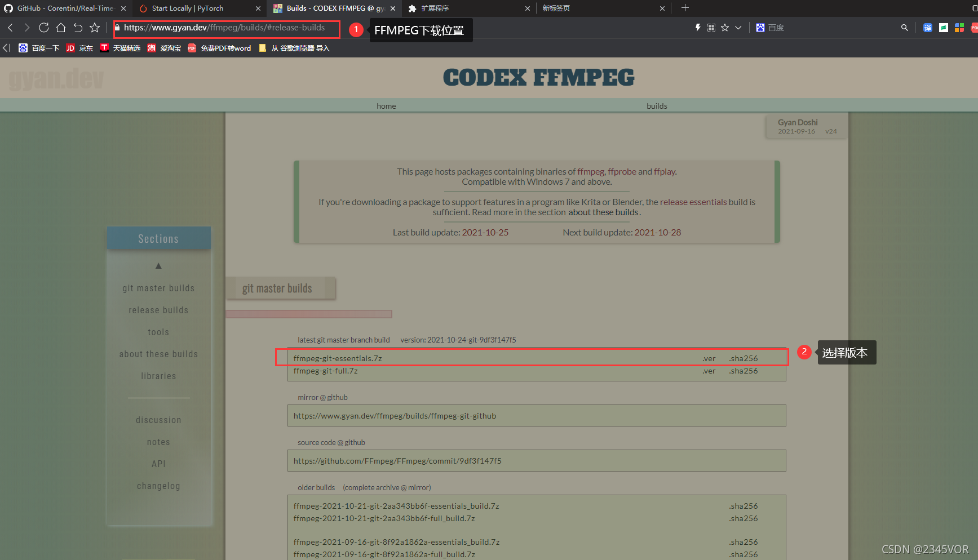The width and height of the screenshot is (978, 560).
Task: Download 2021-09-16 8f92a1862a essentials_build.7z
Action: click(396, 542)
